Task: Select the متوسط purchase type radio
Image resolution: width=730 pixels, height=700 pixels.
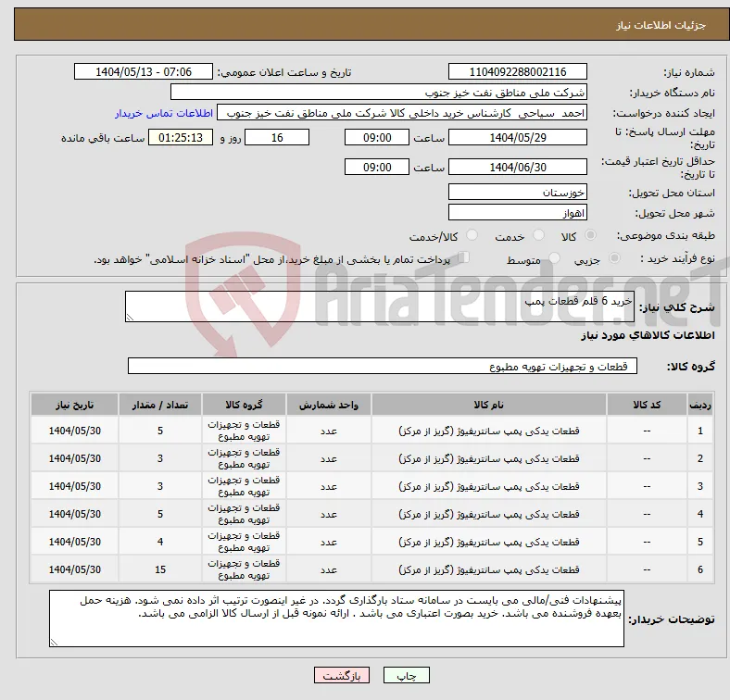Action: point(555,258)
